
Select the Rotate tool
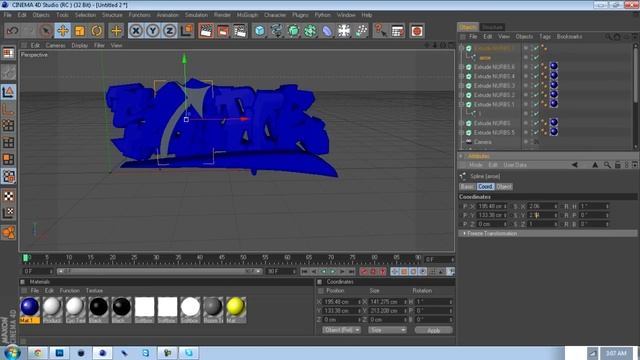tap(96, 31)
